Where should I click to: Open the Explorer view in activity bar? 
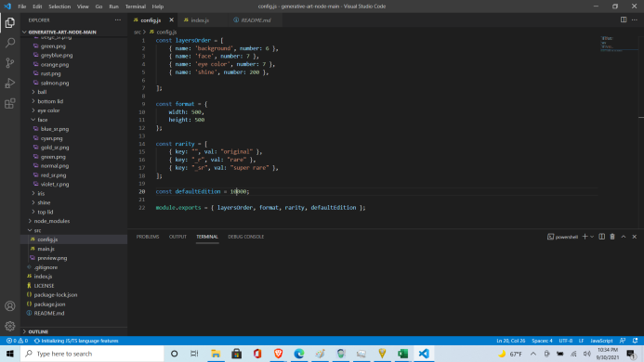(10, 22)
